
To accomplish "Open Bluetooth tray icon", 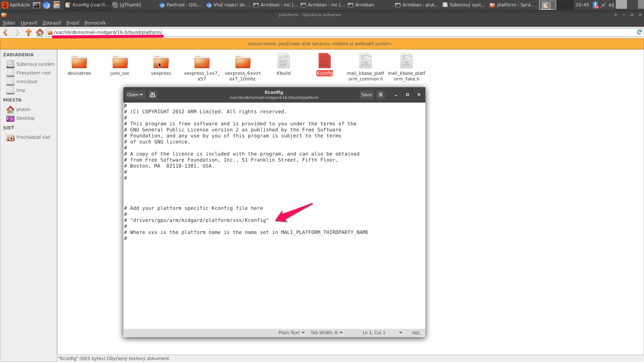I will [596, 5].
